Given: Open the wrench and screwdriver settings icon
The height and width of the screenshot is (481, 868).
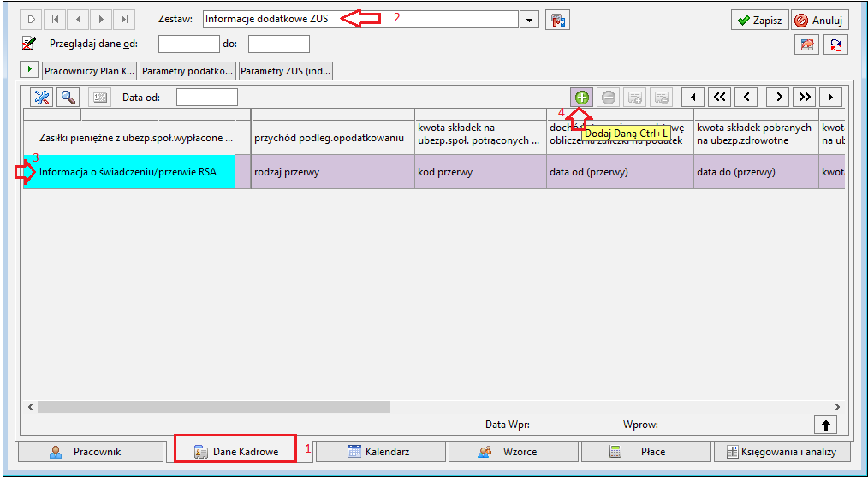Looking at the screenshot, I should (42, 98).
